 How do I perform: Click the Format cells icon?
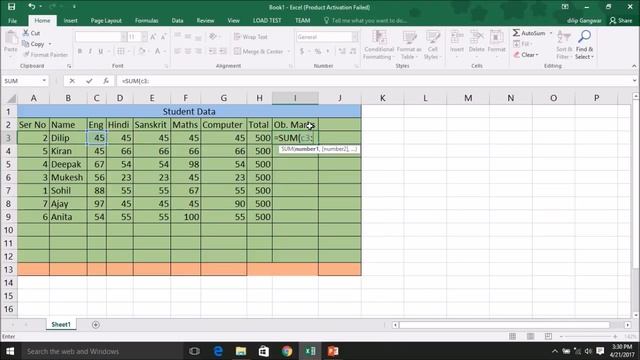496,37
